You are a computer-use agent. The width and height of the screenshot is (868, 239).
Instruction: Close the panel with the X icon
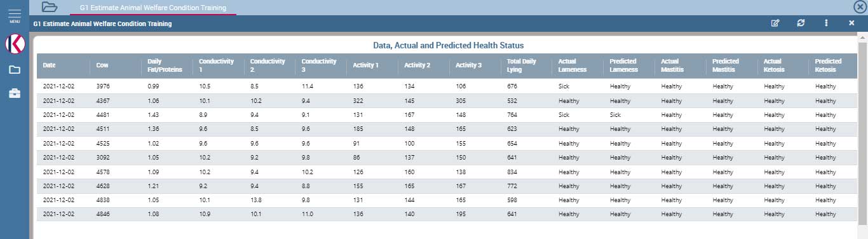pos(851,23)
